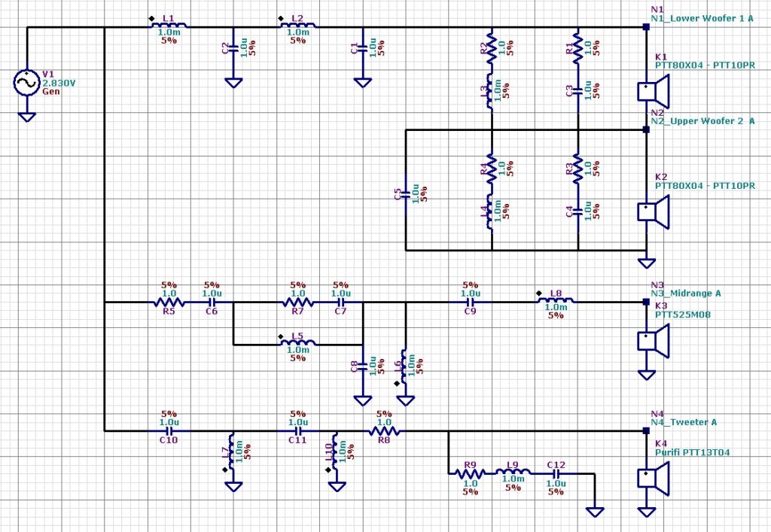Viewport: 771px width, 532px height.
Task: Select resistor R8 symbol
Action: [384, 431]
